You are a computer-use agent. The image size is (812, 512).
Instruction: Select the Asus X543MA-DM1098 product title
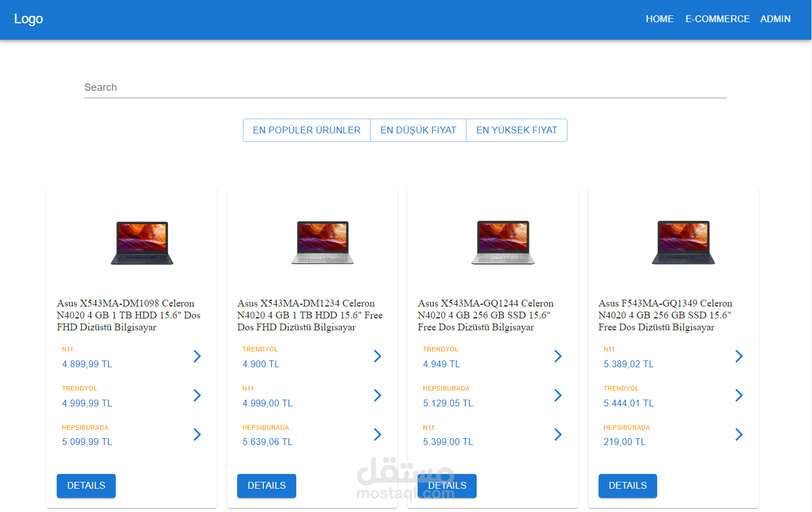click(x=129, y=315)
